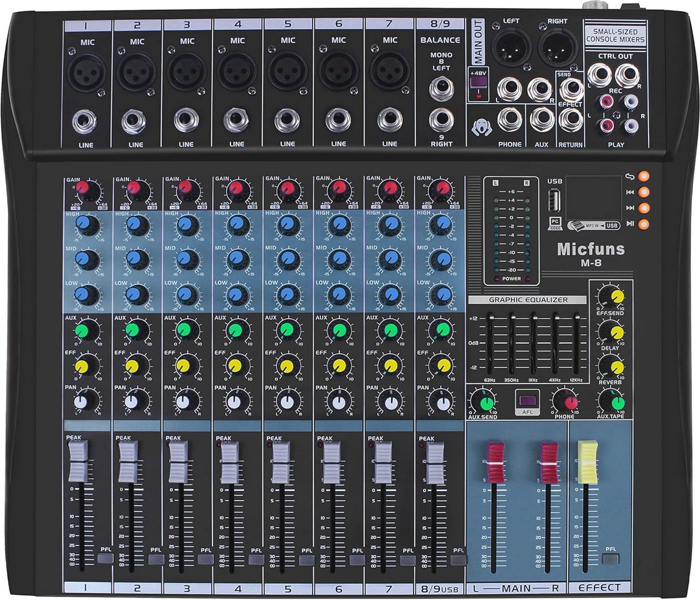This screenshot has height=600, width=700.
Task: Click the channel 3 blue MID knob
Action: coord(186,259)
